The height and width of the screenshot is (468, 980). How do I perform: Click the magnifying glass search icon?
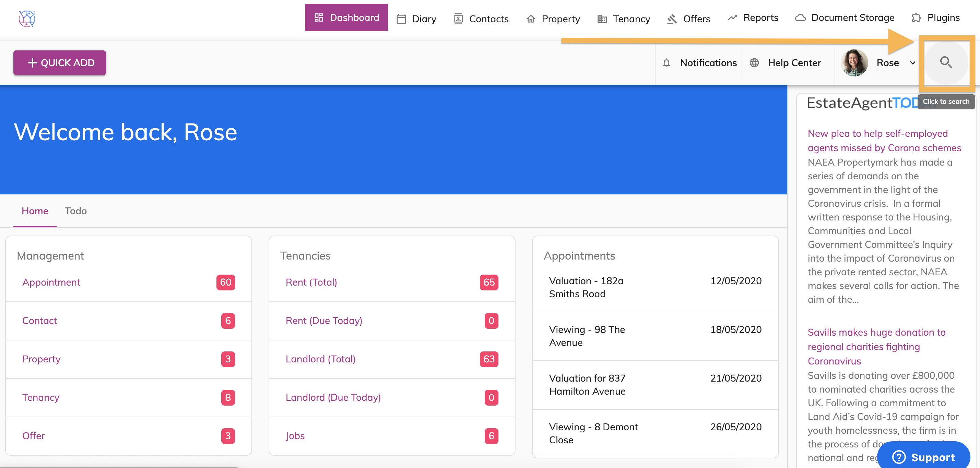point(946,62)
